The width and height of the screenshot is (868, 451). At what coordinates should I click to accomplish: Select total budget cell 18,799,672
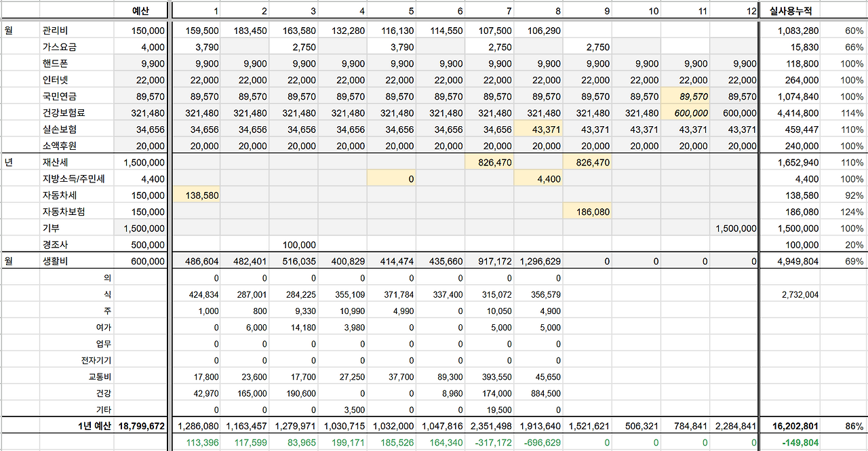coord(141,426)
